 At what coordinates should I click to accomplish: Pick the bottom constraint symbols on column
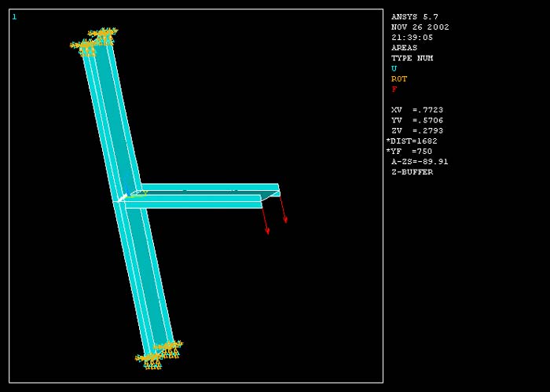click(159, 354)
